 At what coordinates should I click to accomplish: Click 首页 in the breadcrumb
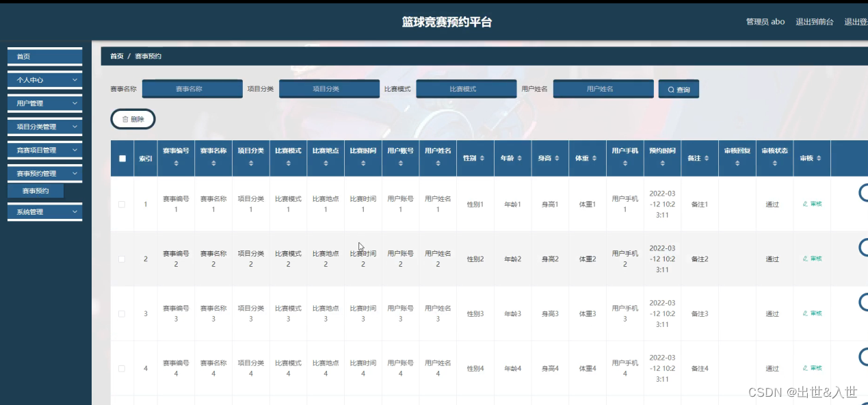[117, 56]
